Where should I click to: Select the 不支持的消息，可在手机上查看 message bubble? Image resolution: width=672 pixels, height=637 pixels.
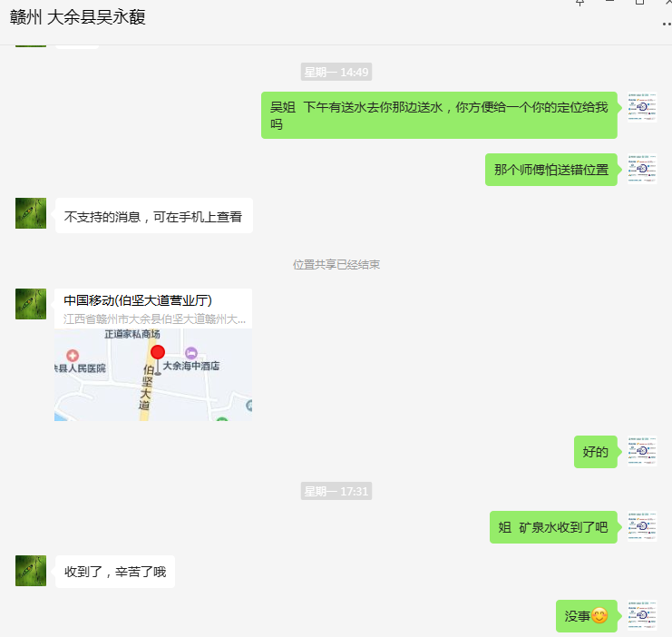tap(154, 216)
